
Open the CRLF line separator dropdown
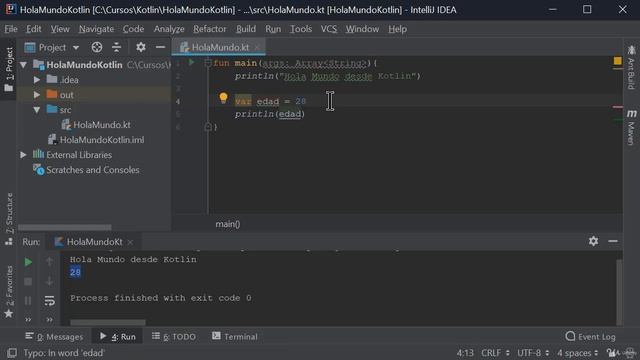pyautogui.click(x=495, y=353)
